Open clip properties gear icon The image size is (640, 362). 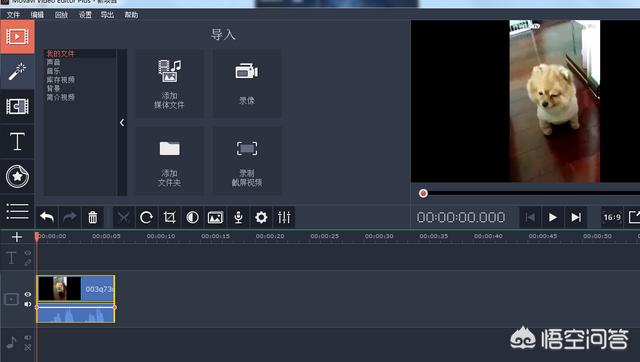coord(261,218)
